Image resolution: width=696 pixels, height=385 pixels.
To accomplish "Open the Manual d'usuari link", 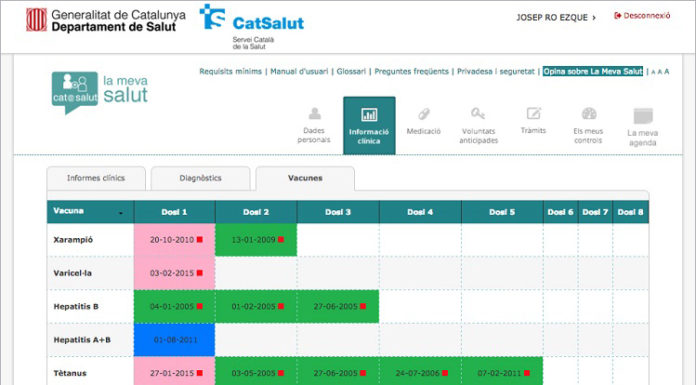I will pos(299,71).
